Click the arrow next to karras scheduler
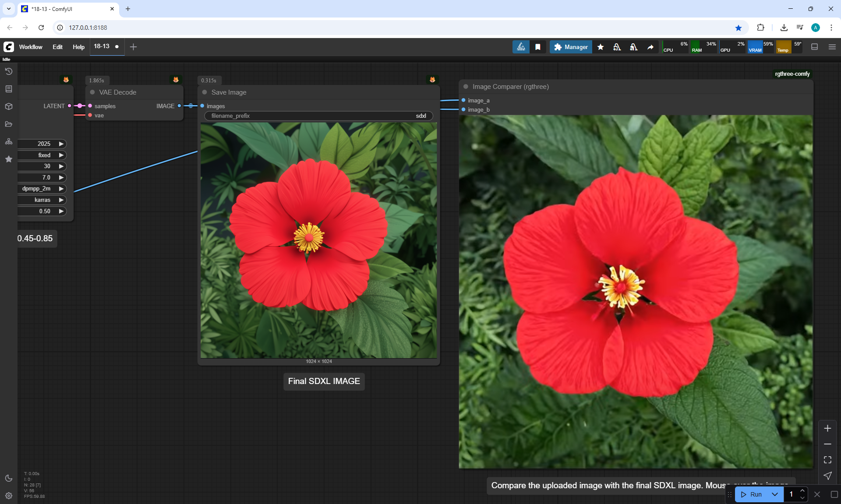This screenshot has width=841, height=504. tap(61, 200)
